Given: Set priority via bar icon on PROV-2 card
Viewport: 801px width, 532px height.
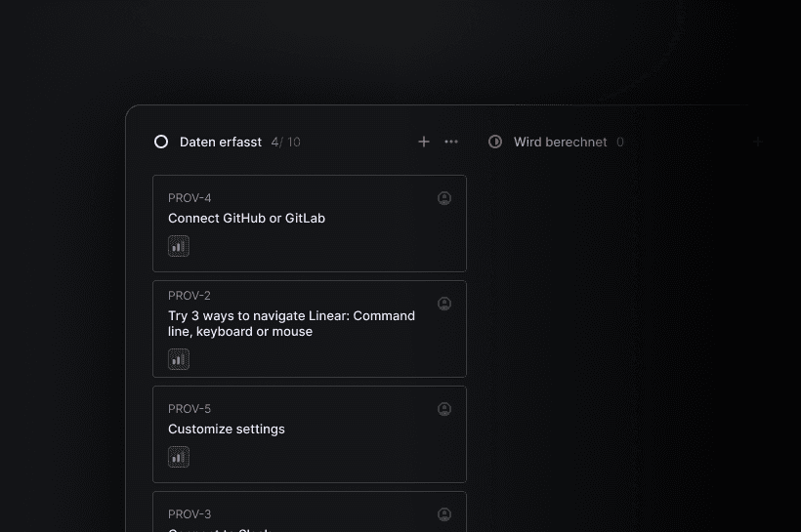Looking at the screenshot, I should coord(179,359).
